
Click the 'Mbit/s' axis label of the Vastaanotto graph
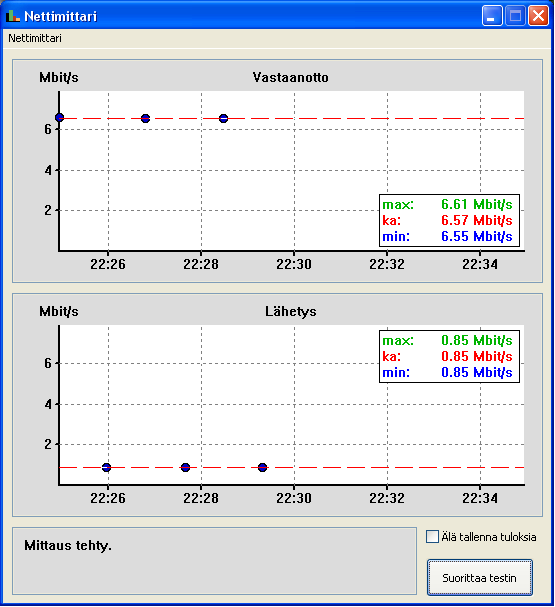[59, 77]
